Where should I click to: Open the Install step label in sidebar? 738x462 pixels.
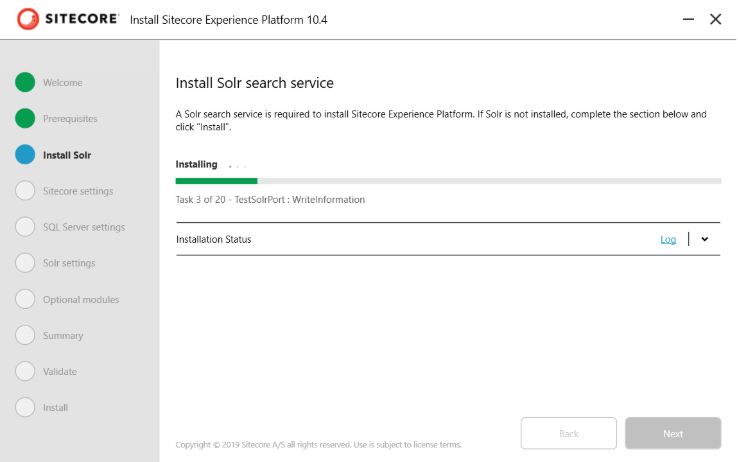tap(56, 408)
